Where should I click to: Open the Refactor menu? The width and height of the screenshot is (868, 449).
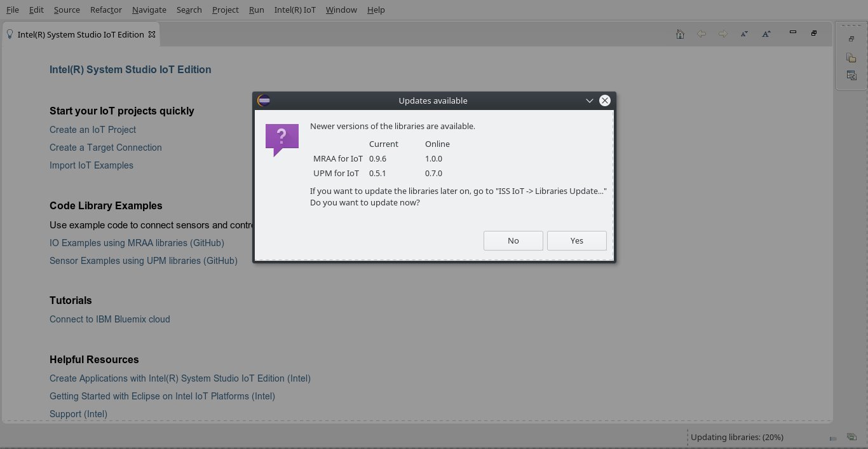coord(106,10)
